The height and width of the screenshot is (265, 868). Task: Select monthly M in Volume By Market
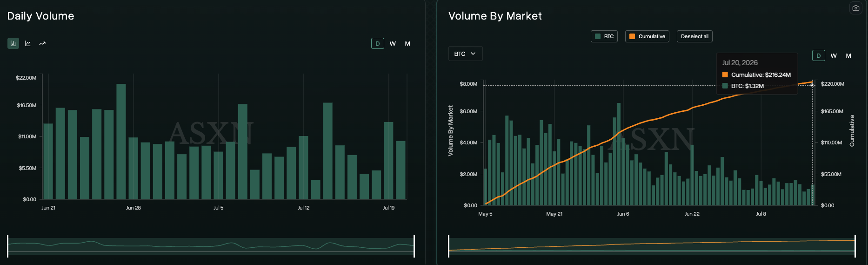pos(848,55)
